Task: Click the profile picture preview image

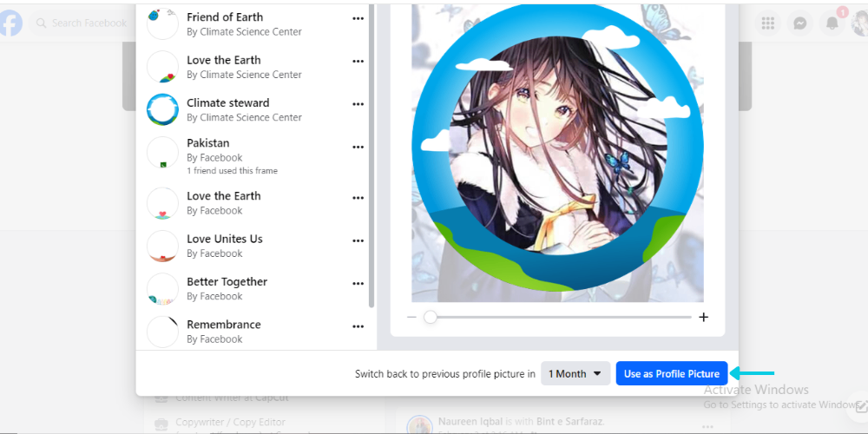Action: click(557, 154)
